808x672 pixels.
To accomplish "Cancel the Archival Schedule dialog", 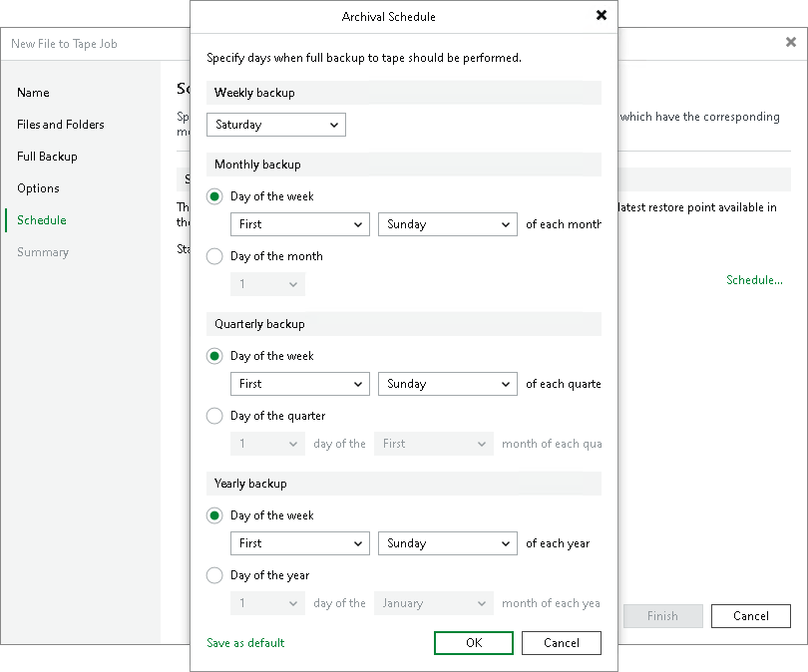I will 562,643.
